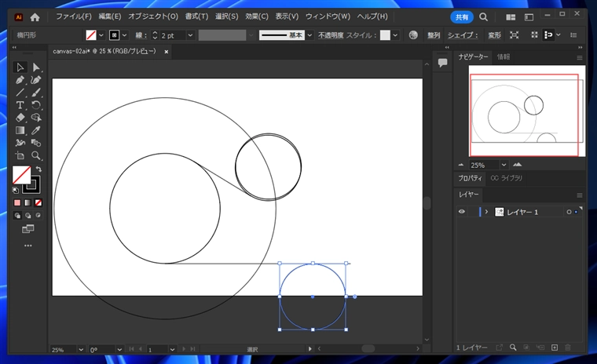The image size is (597, 364).
Task: Set apply mode to Color
Action: pyautogui.click(x=17, y=202)
